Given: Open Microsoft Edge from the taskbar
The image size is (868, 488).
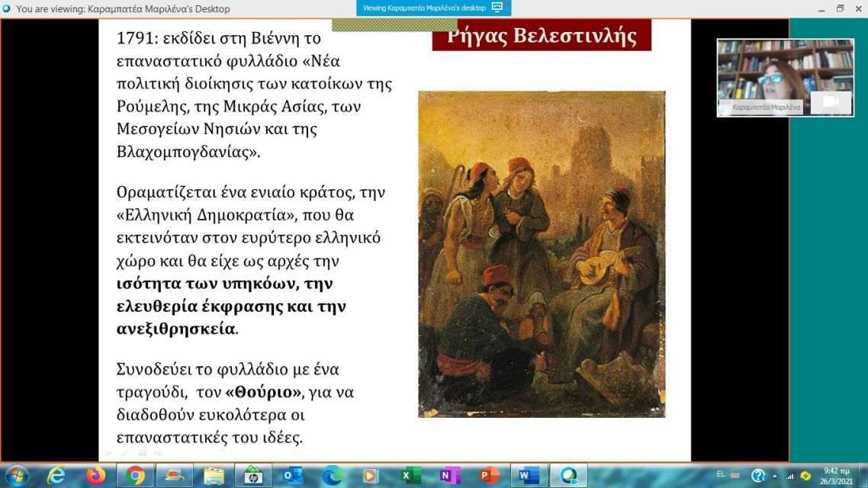Looking at the screenshot, I should (332, 476).
